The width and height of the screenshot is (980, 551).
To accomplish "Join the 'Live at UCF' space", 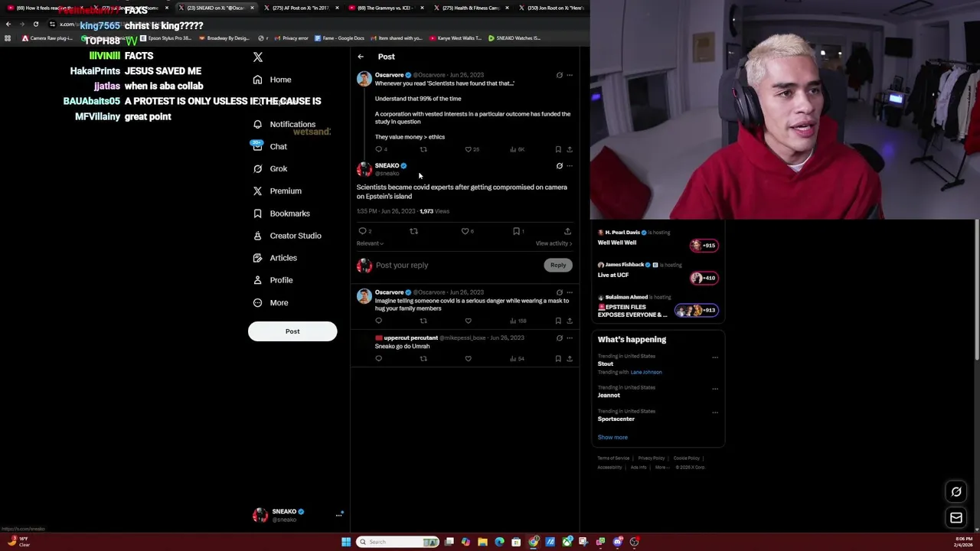I will click(x=704, y=278).
